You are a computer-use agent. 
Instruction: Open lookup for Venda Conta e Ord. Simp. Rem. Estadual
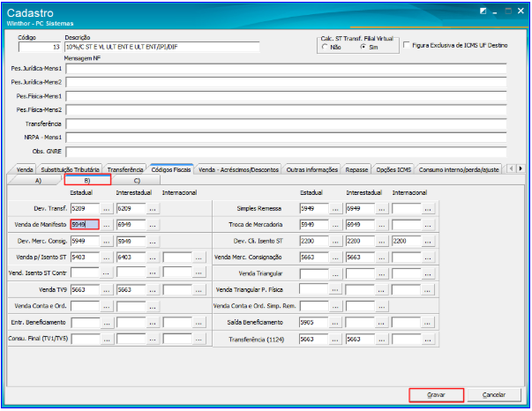point(335,306)
